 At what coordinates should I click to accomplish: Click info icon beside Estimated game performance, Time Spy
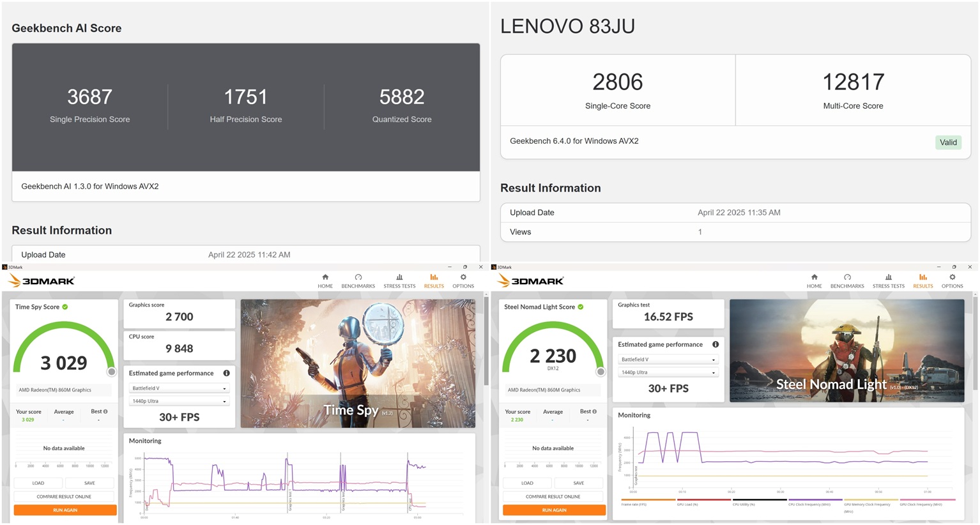coord(226,373)
